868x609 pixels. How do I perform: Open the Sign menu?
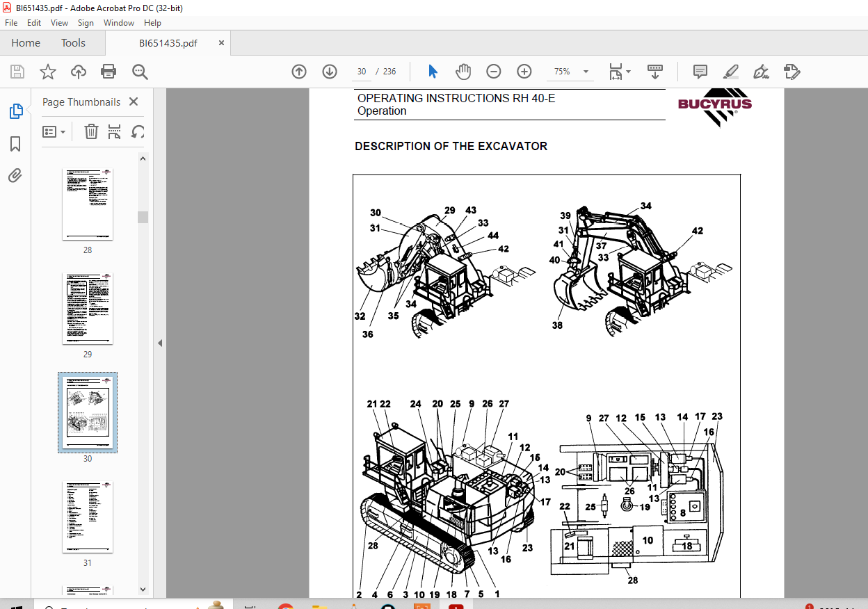pos(86,23)
